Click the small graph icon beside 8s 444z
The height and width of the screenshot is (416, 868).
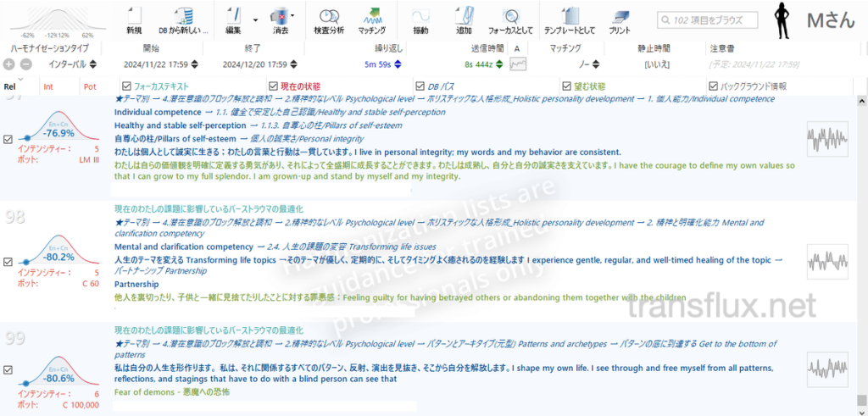(518, 64)
